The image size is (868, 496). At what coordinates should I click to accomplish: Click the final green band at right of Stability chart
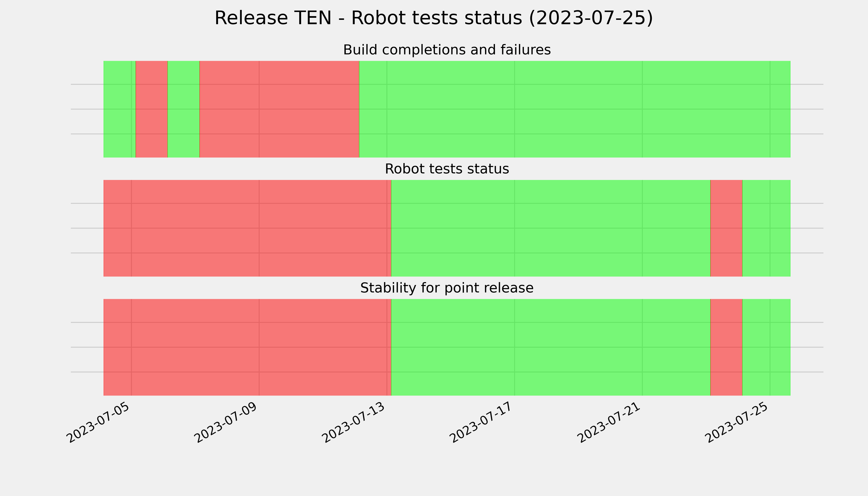point(766,347)
